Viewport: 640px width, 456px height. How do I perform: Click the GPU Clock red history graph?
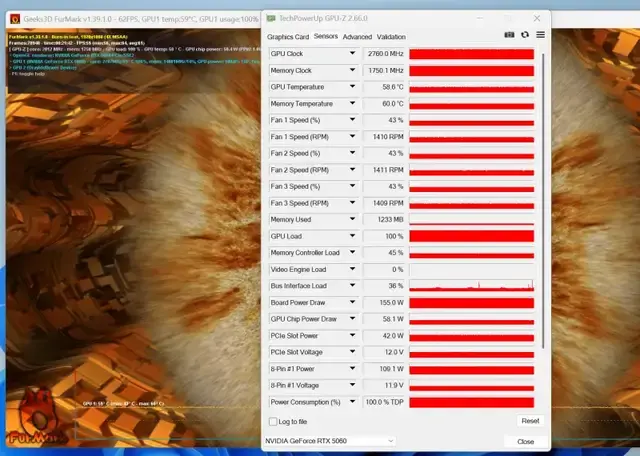coord(471,54)
